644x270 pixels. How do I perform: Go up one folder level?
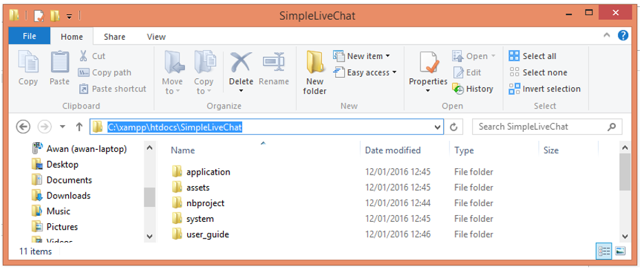80,127
